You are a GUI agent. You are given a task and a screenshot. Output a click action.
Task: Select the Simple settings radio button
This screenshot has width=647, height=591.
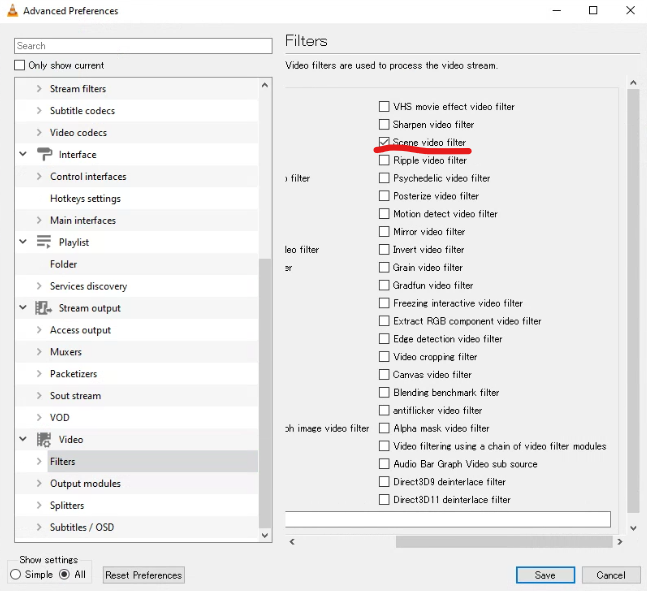[x=16, y=574]
